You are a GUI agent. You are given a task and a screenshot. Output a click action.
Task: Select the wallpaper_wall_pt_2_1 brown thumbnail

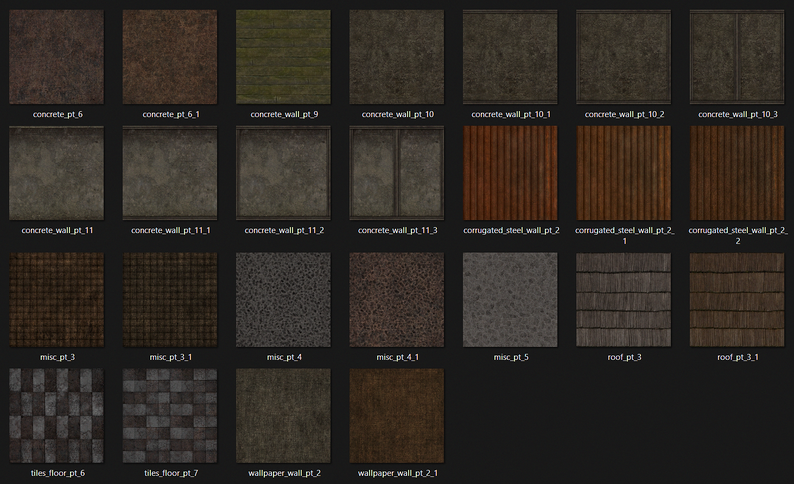[396, 416]
